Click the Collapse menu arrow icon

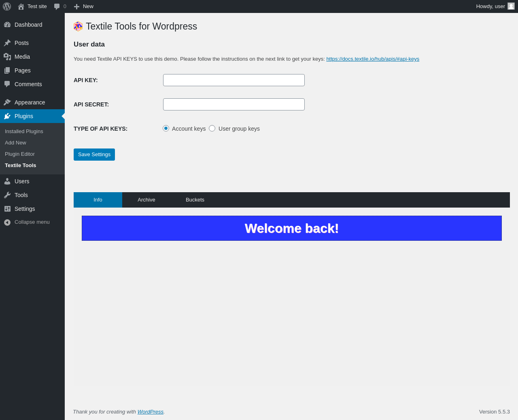click(x=7, y=222)
